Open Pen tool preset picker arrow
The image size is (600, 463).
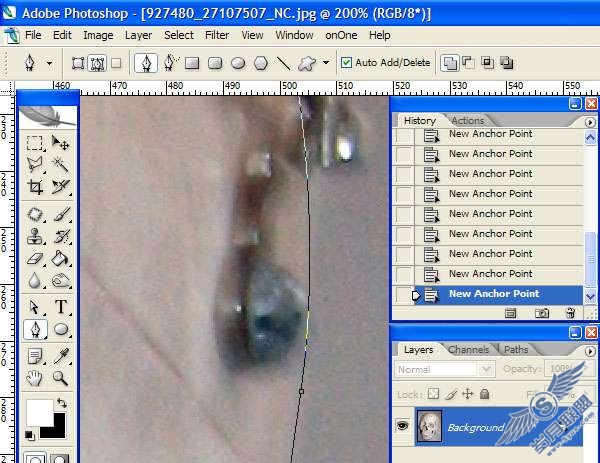coord(49,64)
